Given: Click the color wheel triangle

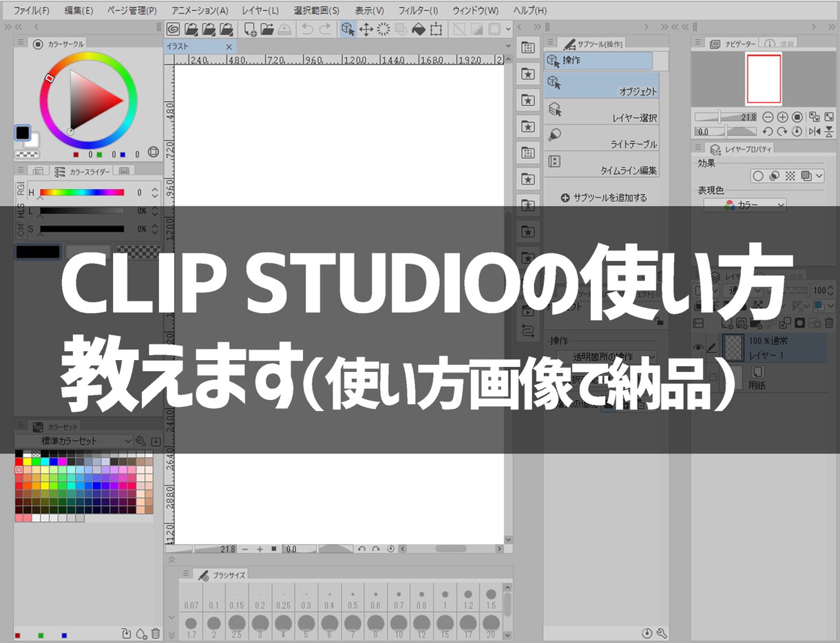Looking at the screenshot, I should pos(93,101).
